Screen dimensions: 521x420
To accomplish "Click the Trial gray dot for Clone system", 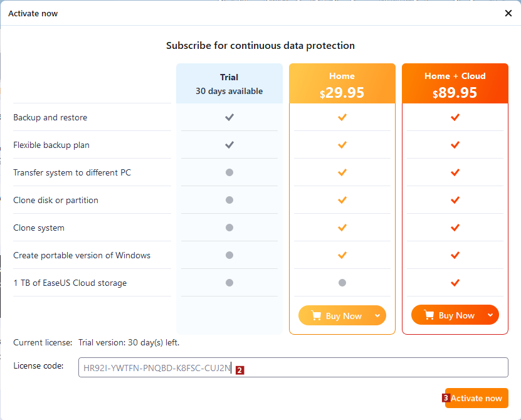I will tap(229, 228).
